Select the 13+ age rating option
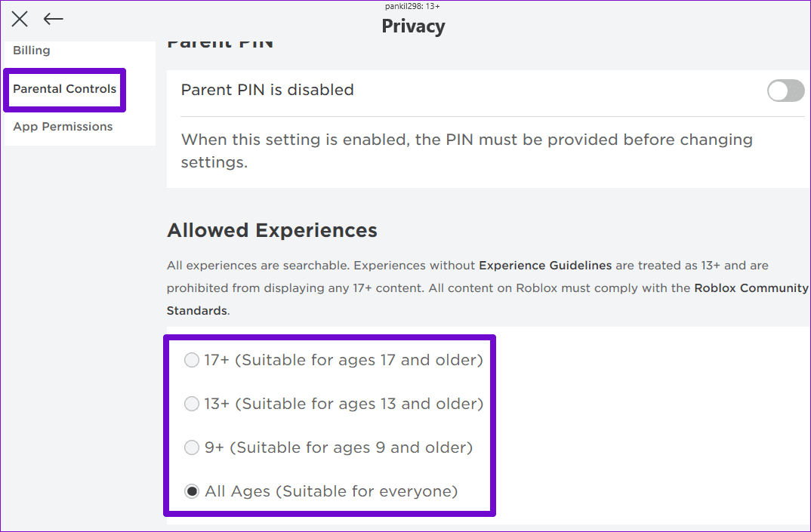Viewport: 811px width, 532px height. 191,404
